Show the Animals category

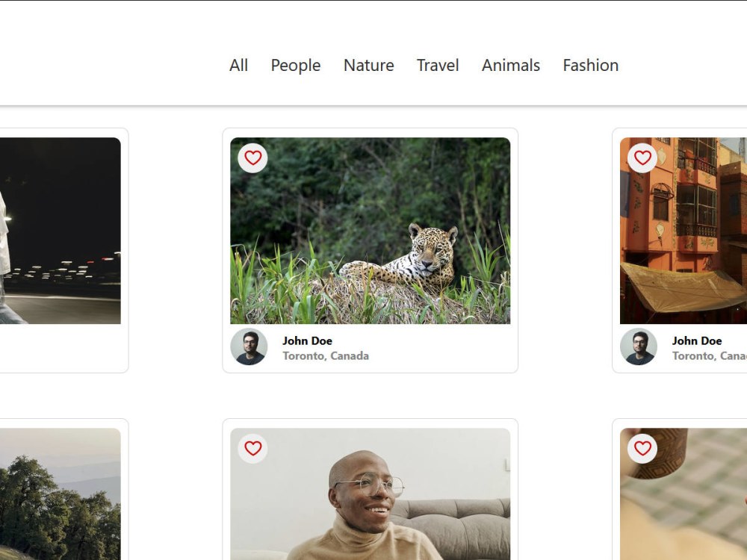click(511, 65)
